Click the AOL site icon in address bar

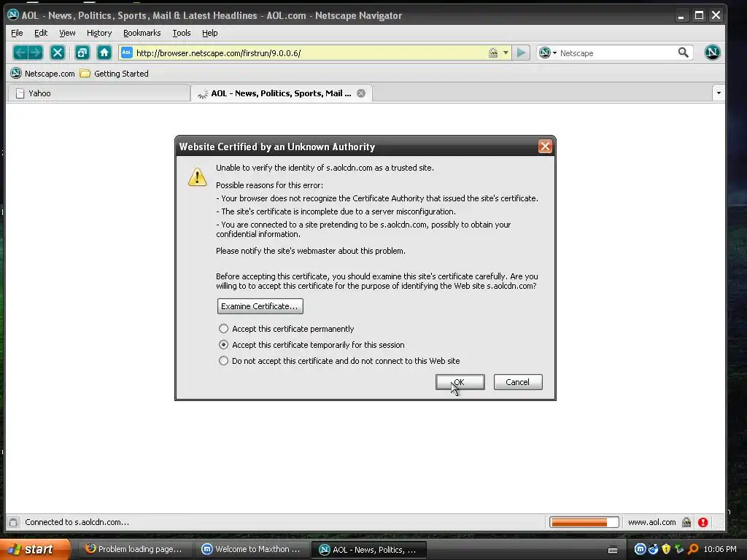tap(127, 52)
